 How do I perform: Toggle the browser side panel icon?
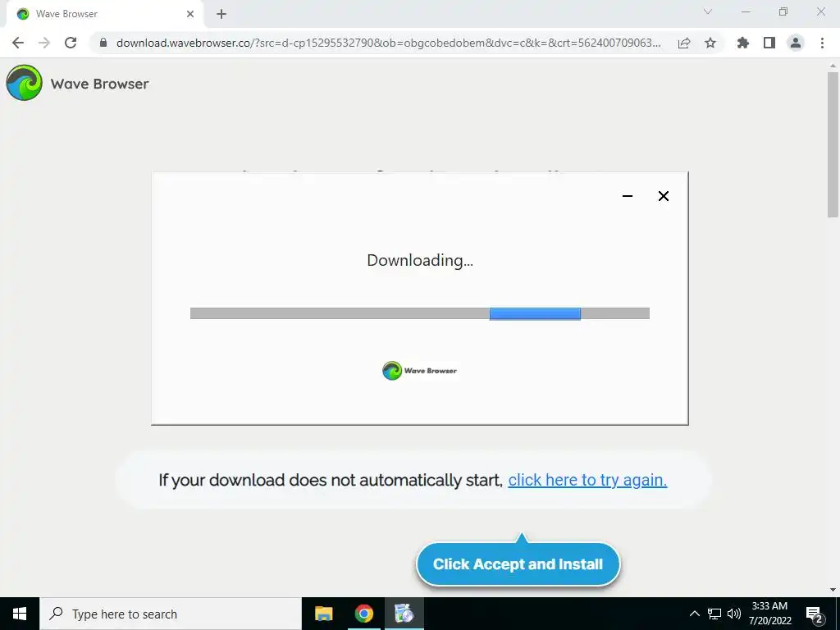tap(769, 43)
